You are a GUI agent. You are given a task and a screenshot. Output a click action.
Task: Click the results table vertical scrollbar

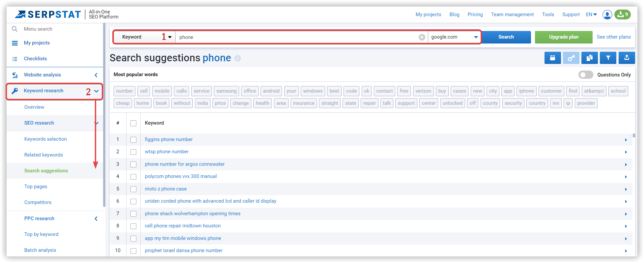[634, 135]
